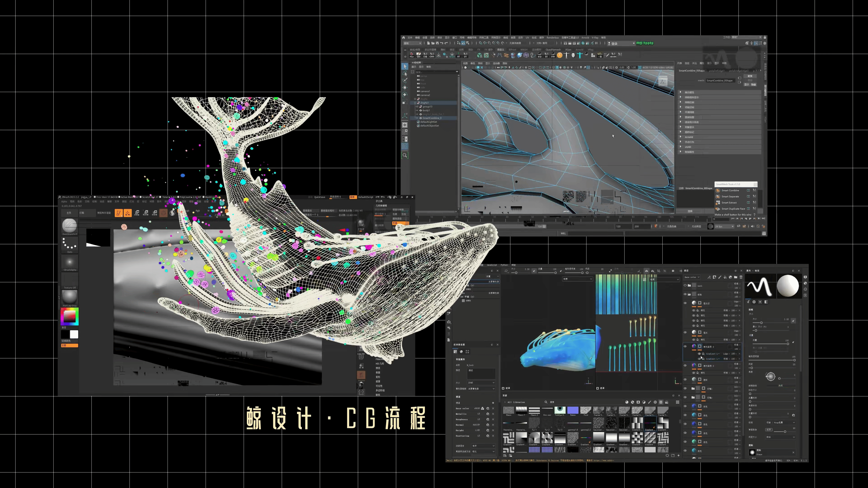
Task: Select the FishEye asset thumbnail
Action: [560, 410]
